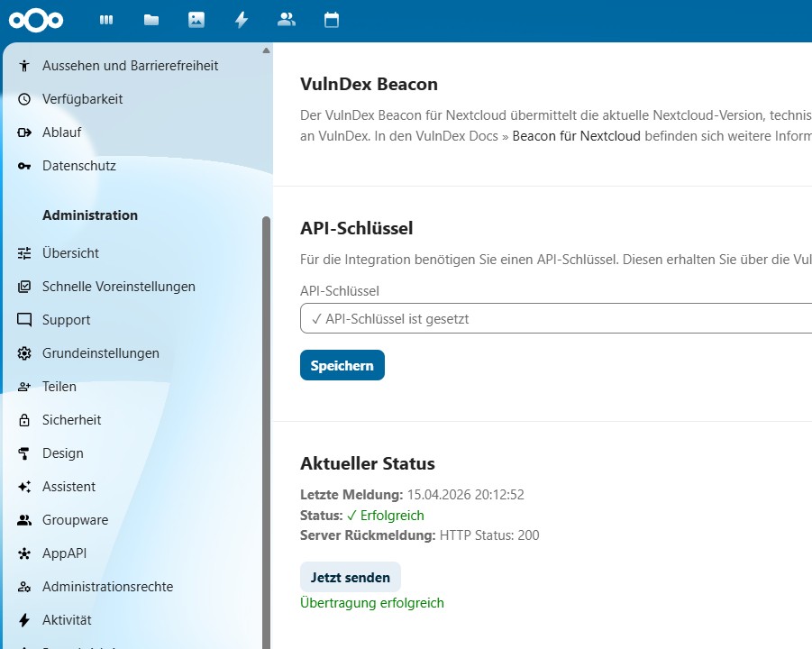The image size is (812, 649).
Task: Select the gear icon next to Grundeinstellungen
Action: tap(24, 353)
